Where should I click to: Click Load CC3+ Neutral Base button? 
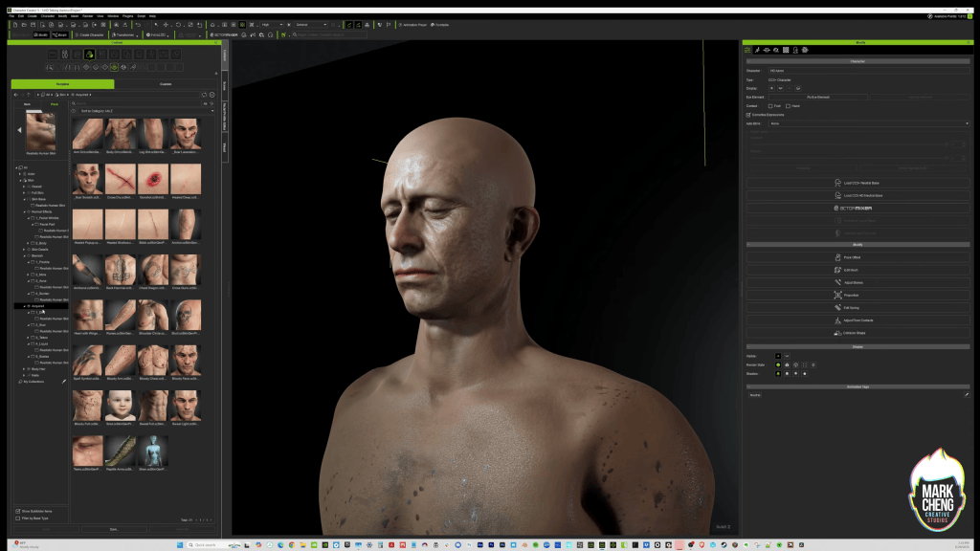tap(857, 183)
